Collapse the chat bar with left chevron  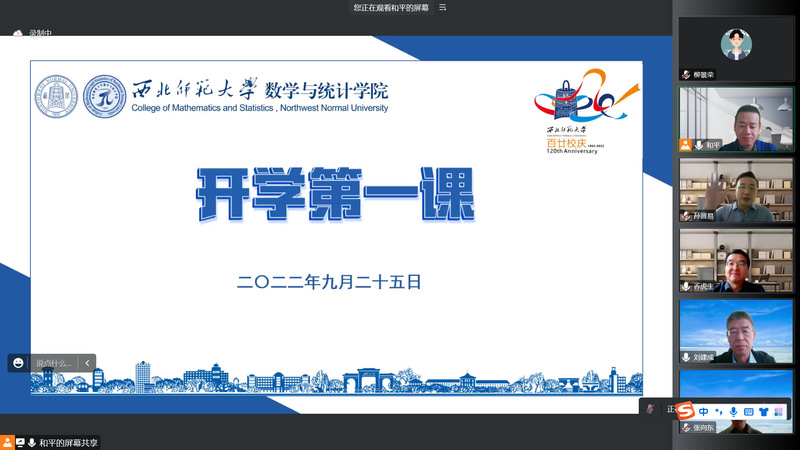point(88,363)
